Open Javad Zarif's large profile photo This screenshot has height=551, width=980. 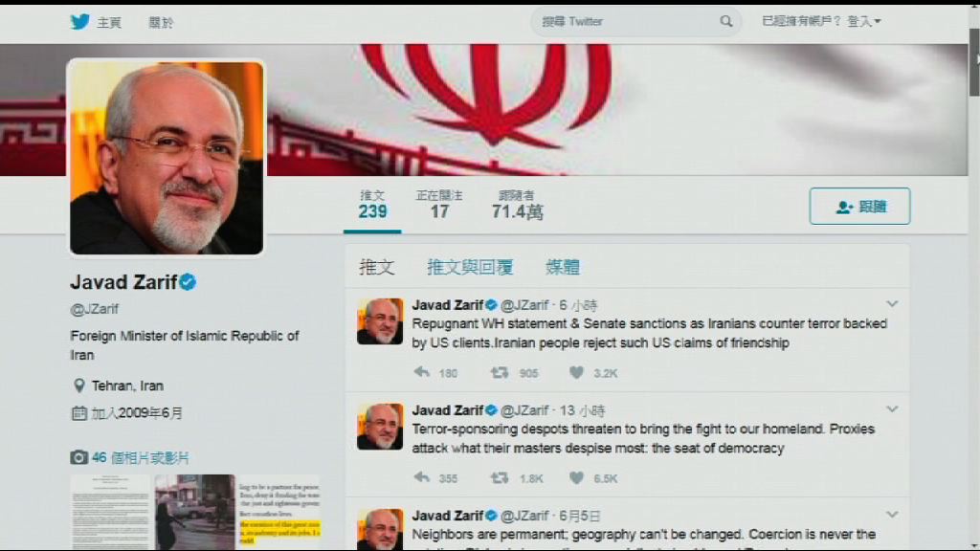(167, 158)
